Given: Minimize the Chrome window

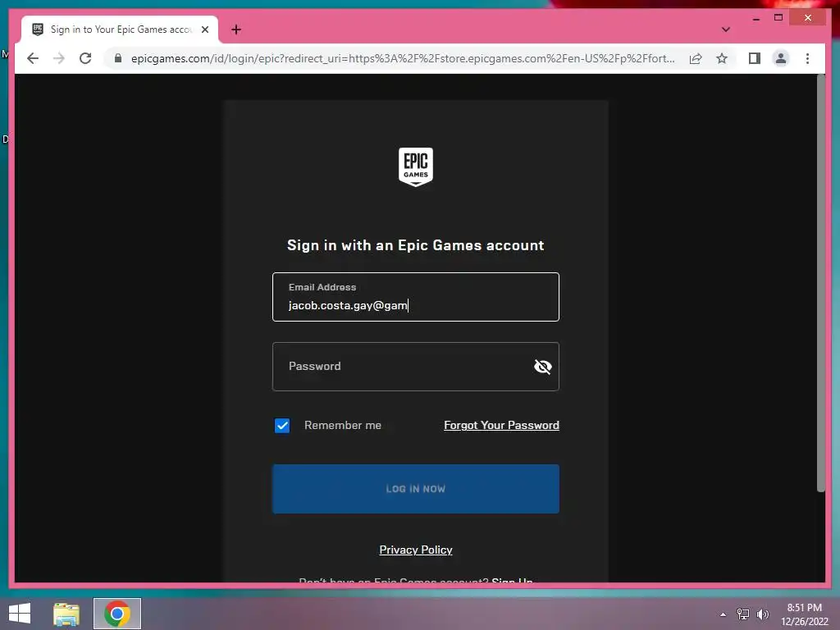Looking at the screenshot, I should (x=756, y=18).
